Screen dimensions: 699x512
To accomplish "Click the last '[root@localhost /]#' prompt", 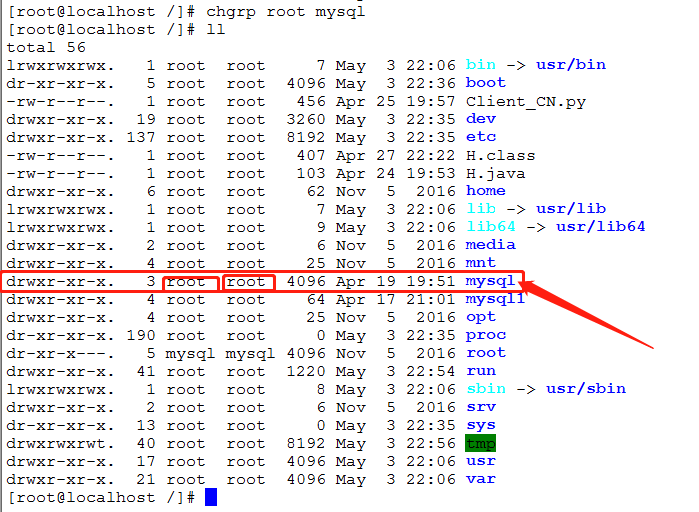I will pos(101,497).
